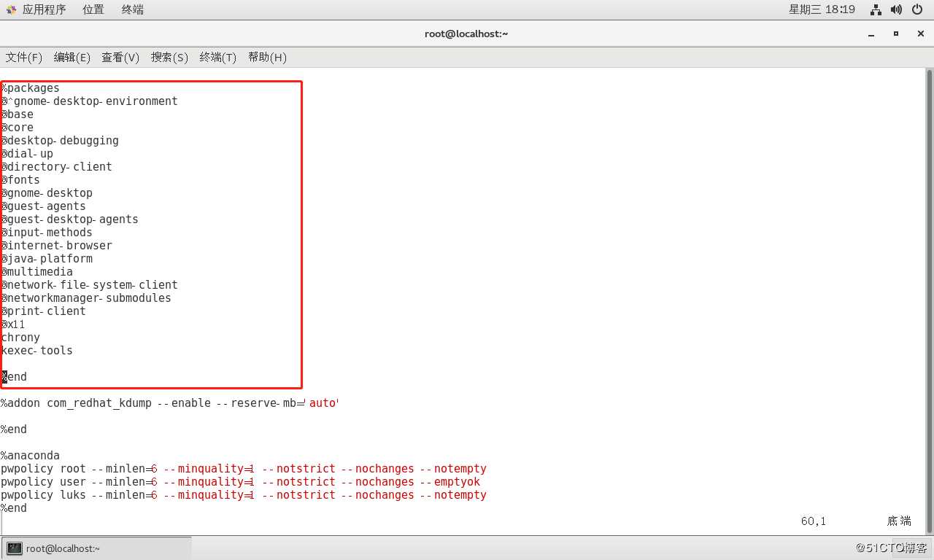Viewport: 934px width, 560px height.
Task: Click the terminal icon in taskbar
Action: [x=15, y=548]
